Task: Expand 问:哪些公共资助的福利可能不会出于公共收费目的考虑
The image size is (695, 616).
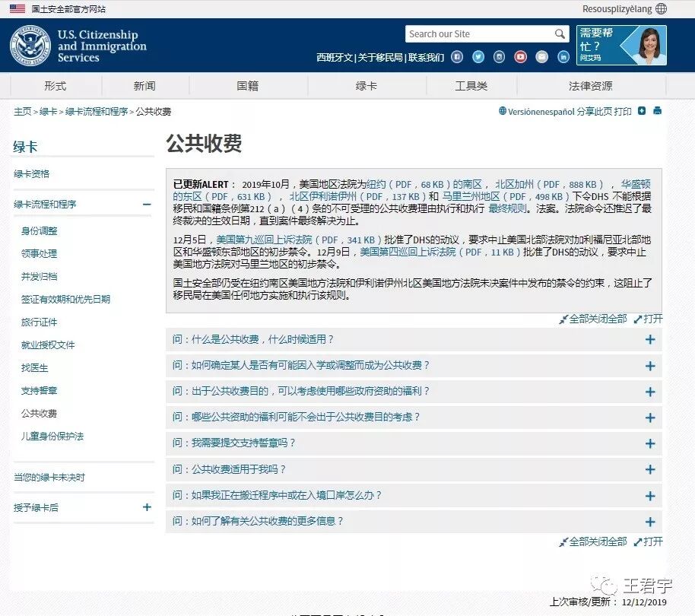Action: click(x=414, y=417)
